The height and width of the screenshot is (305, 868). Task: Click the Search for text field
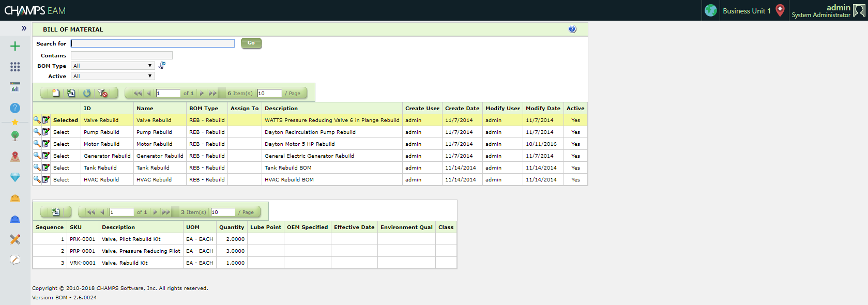(153, 43)
